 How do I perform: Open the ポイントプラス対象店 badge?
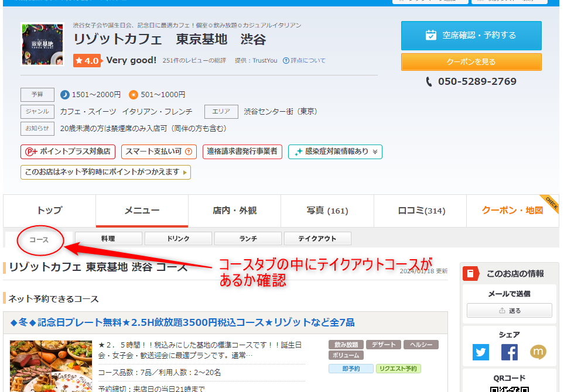[x=68, y=152]
